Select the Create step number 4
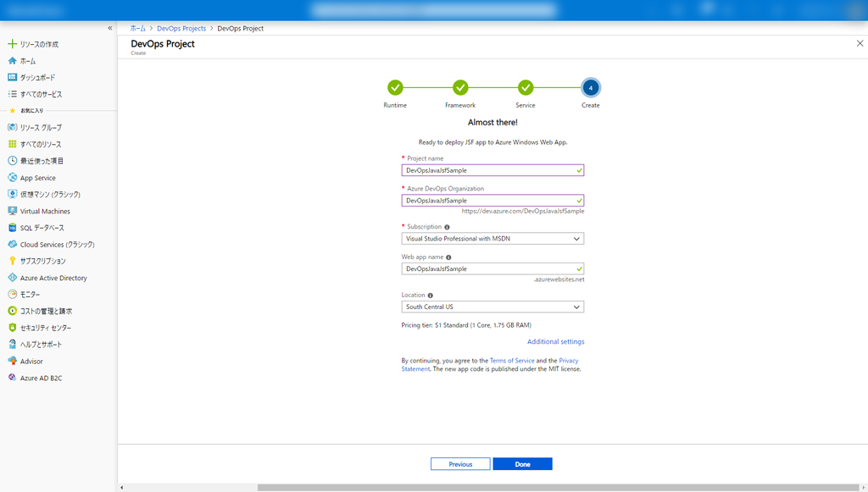 pos(591,87)
